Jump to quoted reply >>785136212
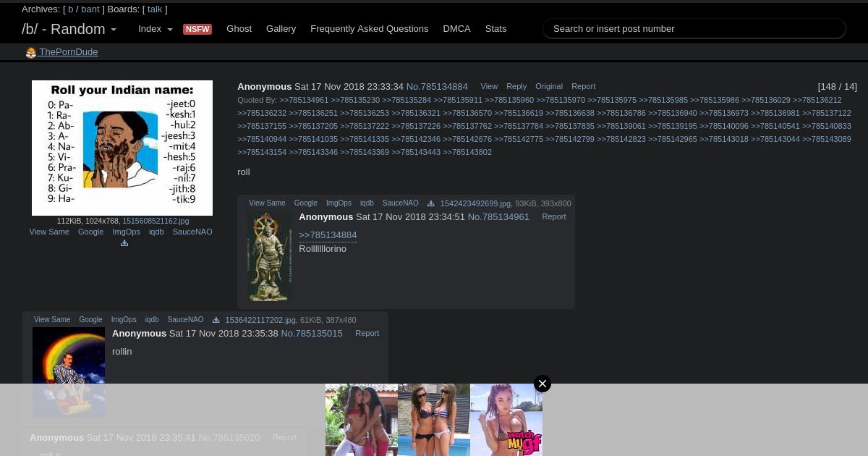The width and height of the screenshot is (868, 456). 817,101
